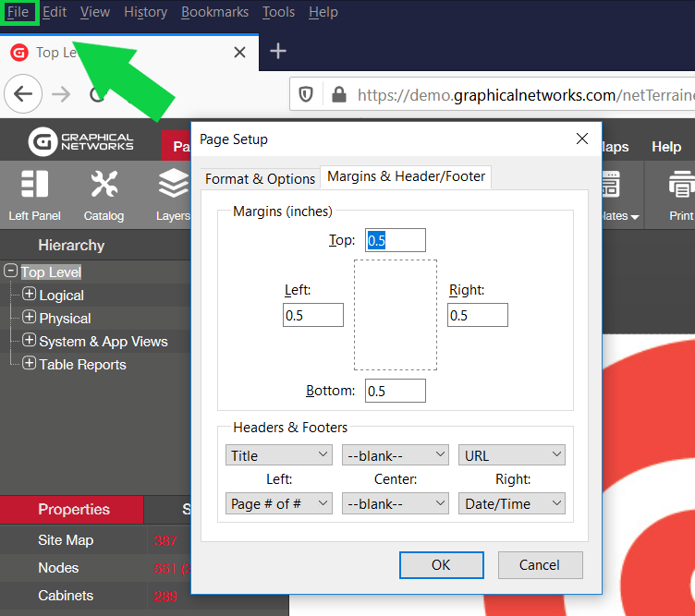Open the Bookmarks menu
695x616 pixels.
(x=214, y=12)
